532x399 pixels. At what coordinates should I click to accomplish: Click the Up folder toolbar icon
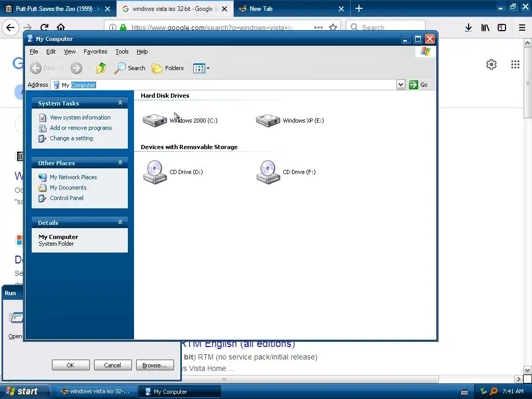click(101, 68)
